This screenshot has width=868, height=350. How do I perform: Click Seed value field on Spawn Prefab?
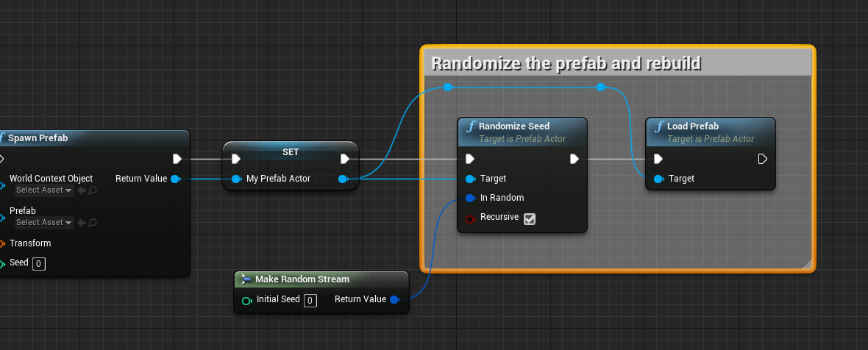pos(39,264)
